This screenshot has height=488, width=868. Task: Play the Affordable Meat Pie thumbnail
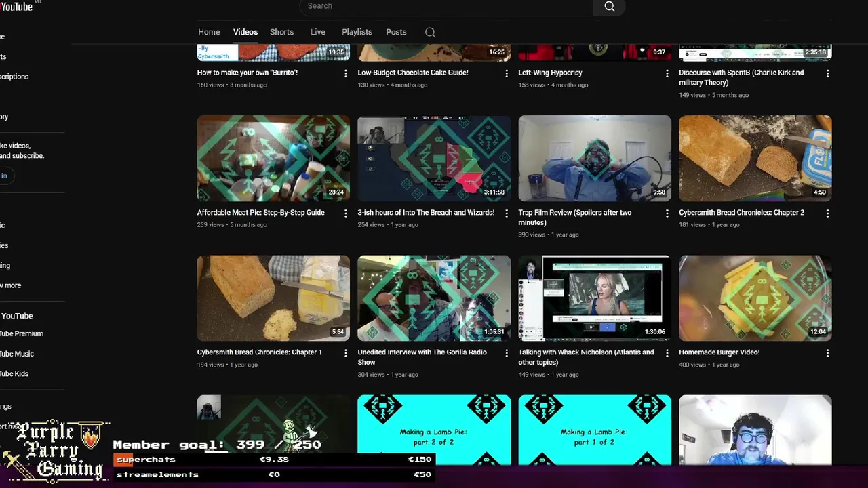273,158
